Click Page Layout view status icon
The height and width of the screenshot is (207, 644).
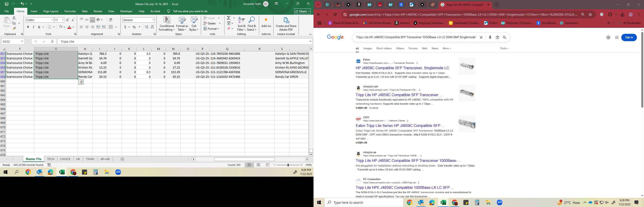(258, 165)
